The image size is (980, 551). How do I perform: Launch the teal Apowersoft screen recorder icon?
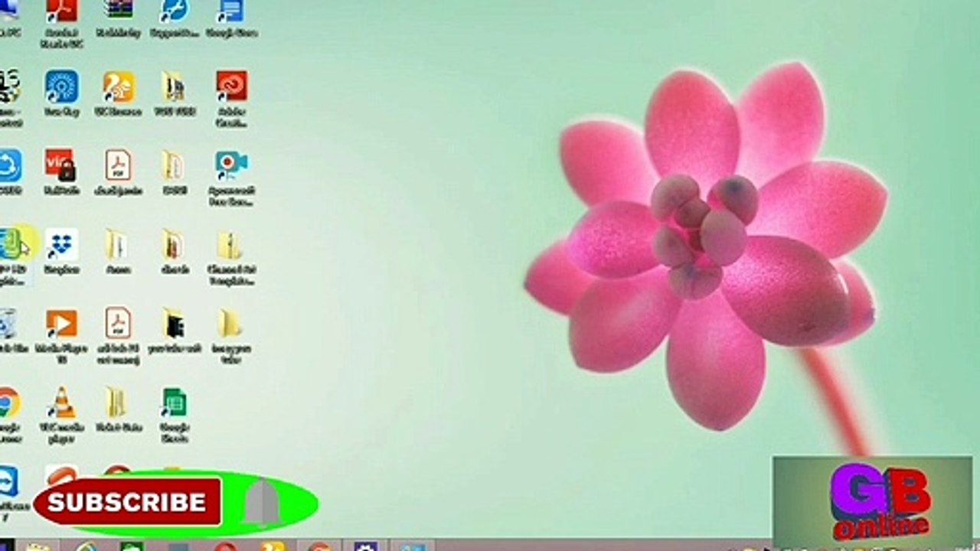click(x=230, y=165)
